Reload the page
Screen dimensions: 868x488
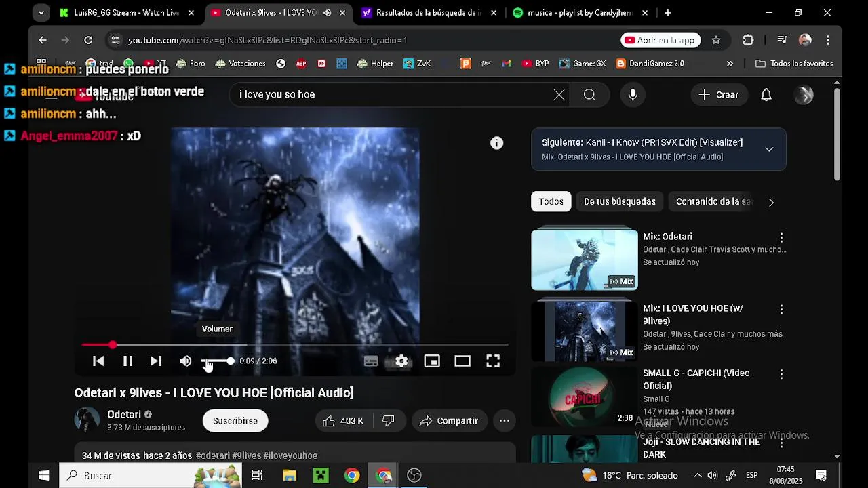(88, 40)
